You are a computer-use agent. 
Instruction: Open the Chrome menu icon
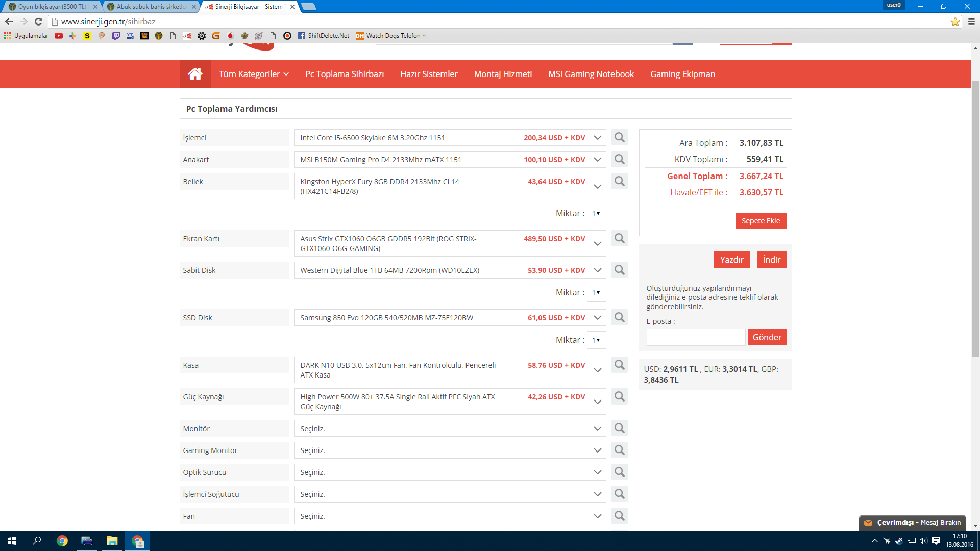click(x=971, y=21)
